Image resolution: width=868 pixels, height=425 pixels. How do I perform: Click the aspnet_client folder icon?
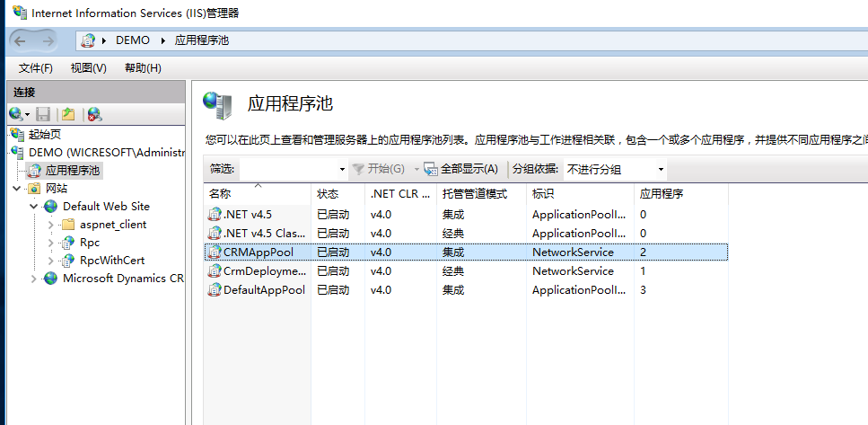(68, 225)
